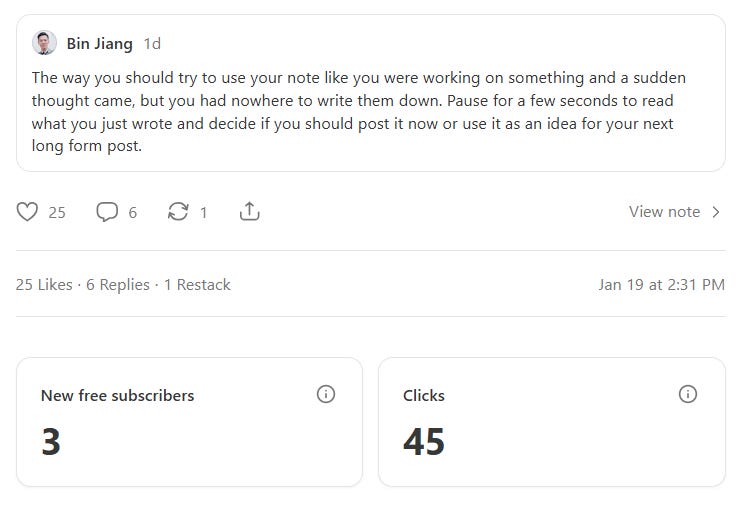Viewport: 742px width, 518px height.
Task: Open the View note link
Action: [664, 211]
